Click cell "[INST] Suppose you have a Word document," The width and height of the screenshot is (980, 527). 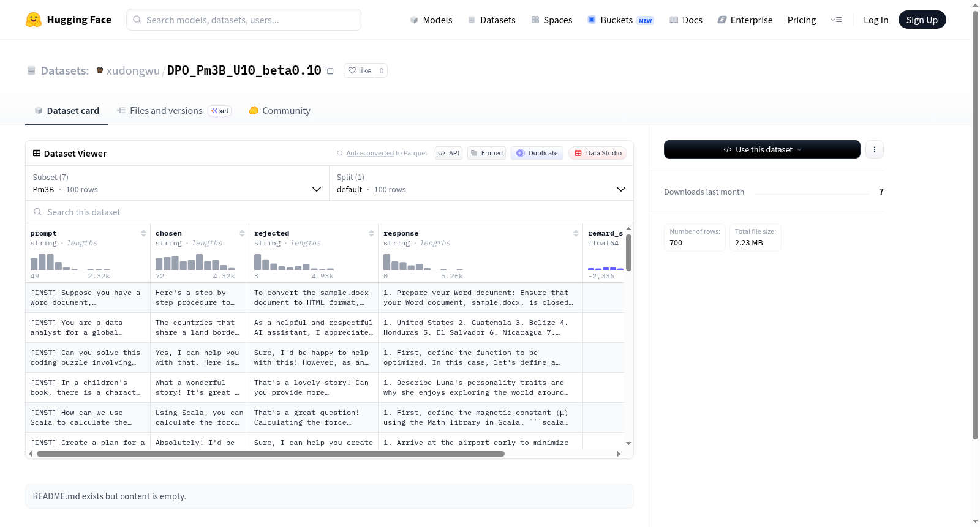(x=88, y=297)
